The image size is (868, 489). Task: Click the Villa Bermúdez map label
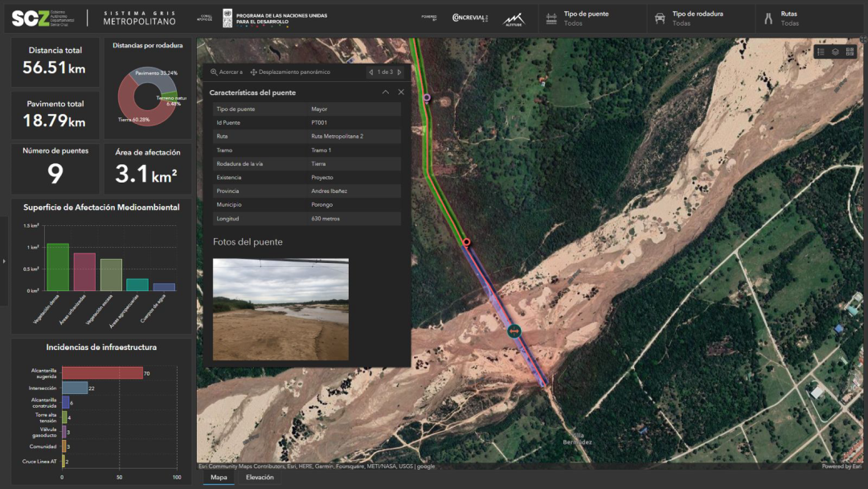[x=577, y=438]
